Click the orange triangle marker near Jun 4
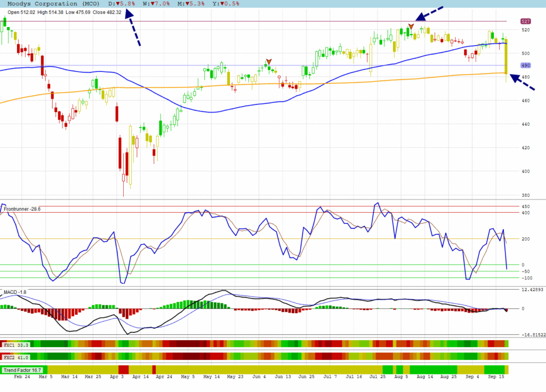The image size is (546, 392). 268,61
